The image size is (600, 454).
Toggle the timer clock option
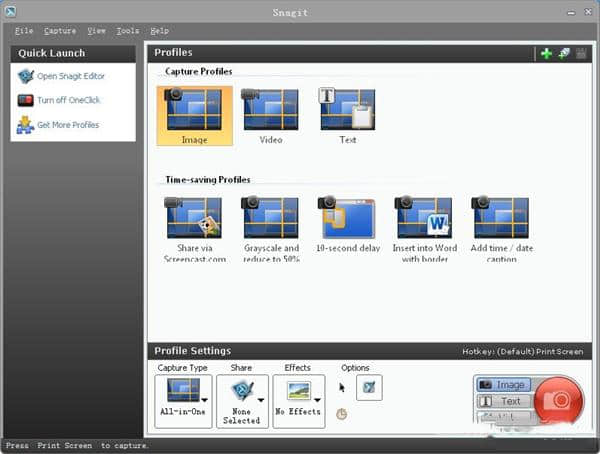tap(342, 414)
